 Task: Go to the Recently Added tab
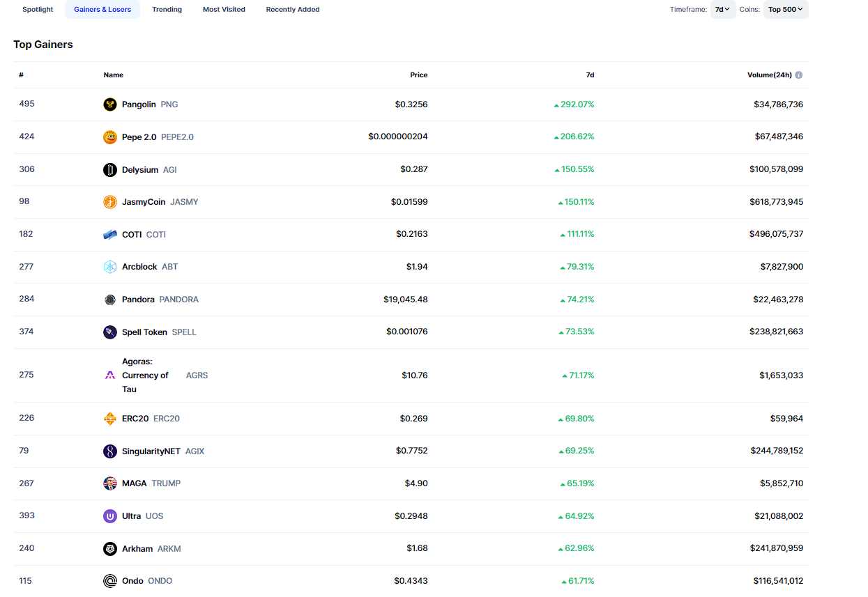[293, 10]
